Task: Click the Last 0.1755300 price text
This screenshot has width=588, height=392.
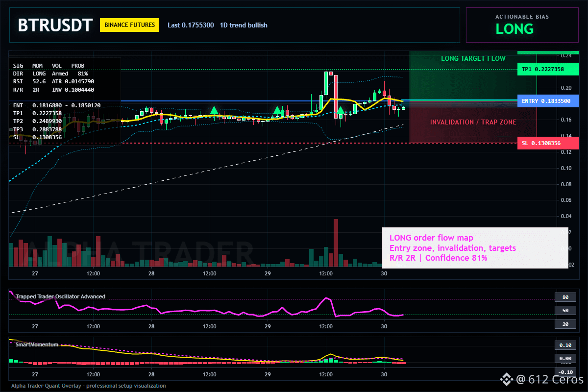Action: [x=191, y=25]
